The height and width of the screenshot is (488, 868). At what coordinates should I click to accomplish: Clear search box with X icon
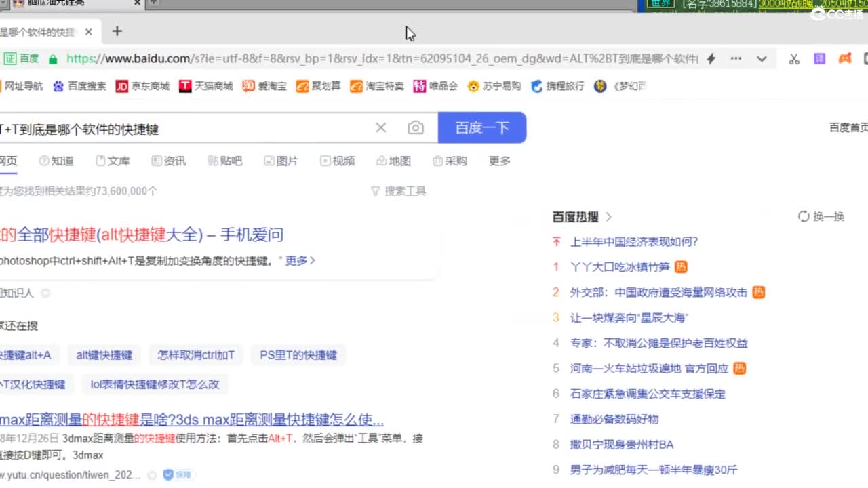pos(381,127)
